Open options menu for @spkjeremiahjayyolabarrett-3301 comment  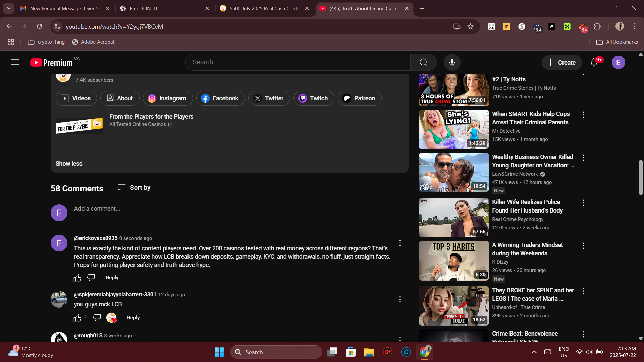(400, 299)
